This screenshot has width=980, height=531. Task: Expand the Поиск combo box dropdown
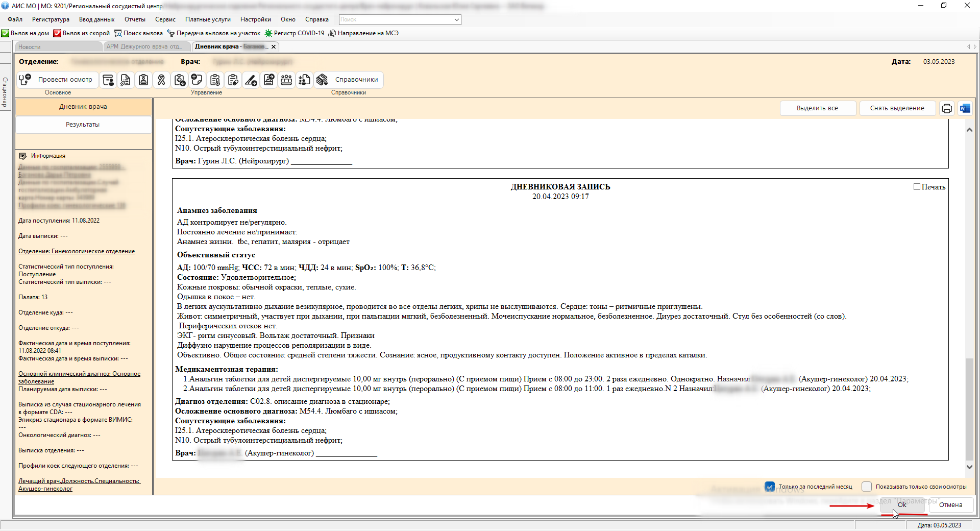[x=456, y=19]
